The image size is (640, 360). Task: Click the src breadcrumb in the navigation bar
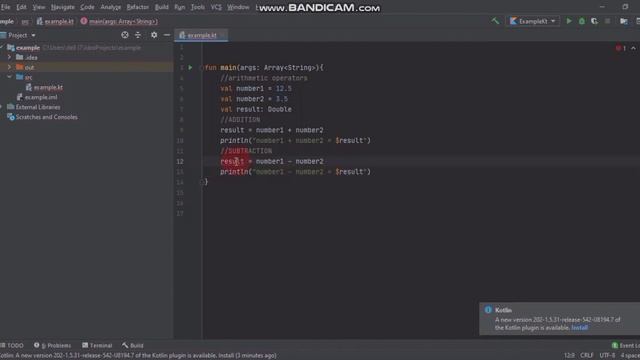pyautogui.click(x=25, y=21)
